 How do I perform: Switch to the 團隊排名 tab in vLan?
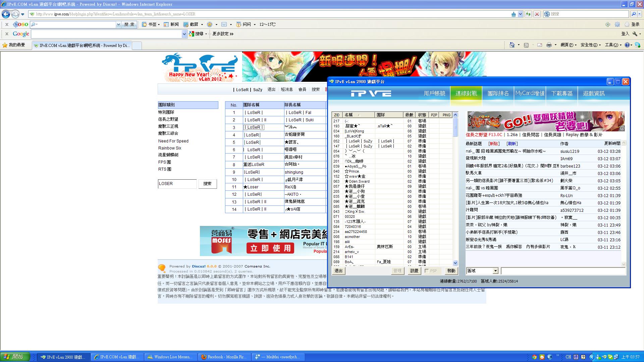pos(498,94)
